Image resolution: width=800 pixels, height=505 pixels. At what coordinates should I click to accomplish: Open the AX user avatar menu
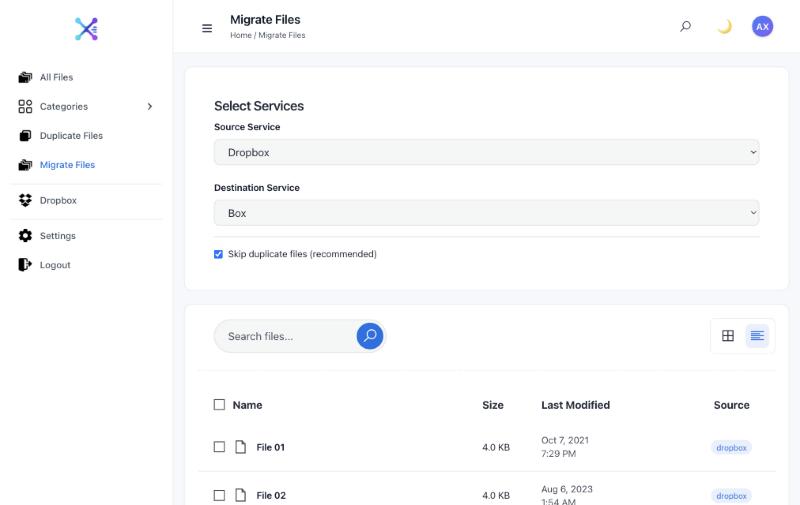click(x=762, y=27)
